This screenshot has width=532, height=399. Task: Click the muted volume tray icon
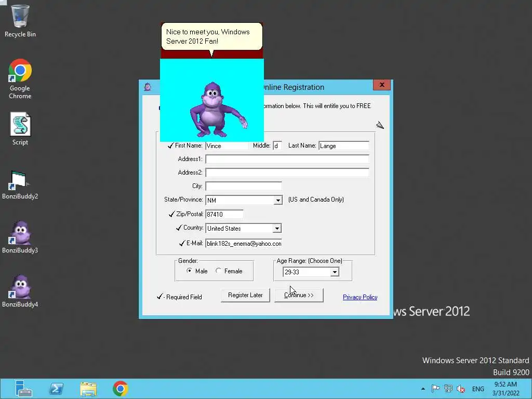(461, 389)
